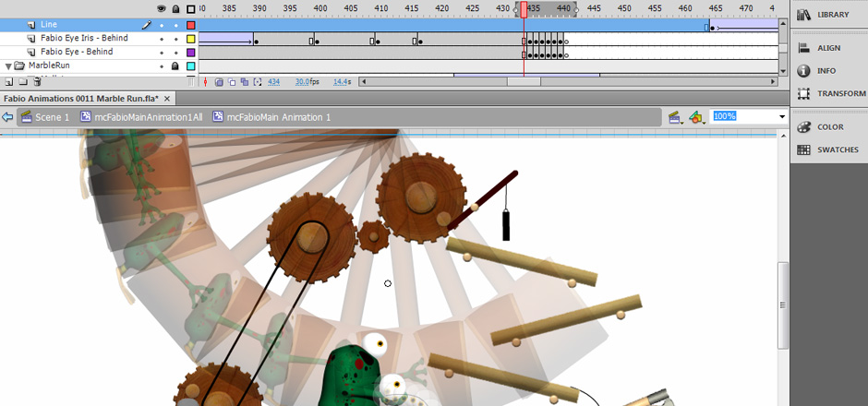Open the stage zoom percentage dropdown
Image resolution: width=868 pixels, height=406 pixels.
coord(782,117)
